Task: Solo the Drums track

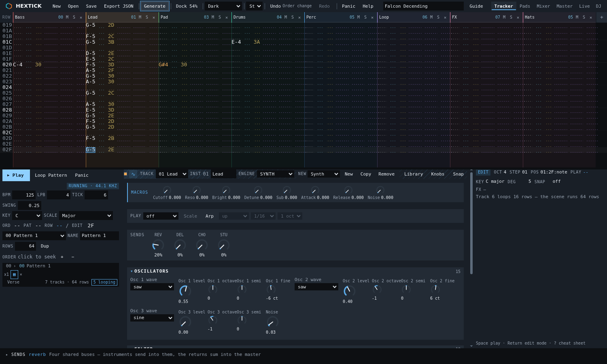Action: tap(293, 17)
